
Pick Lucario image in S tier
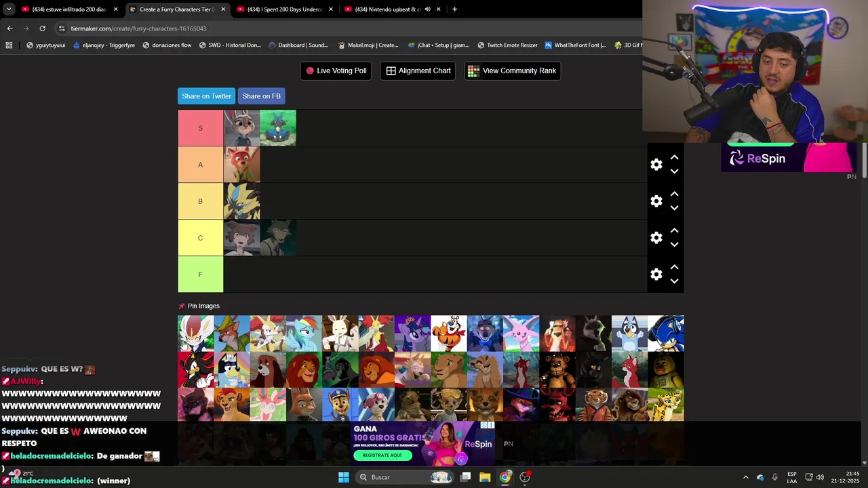coord(278,128)
